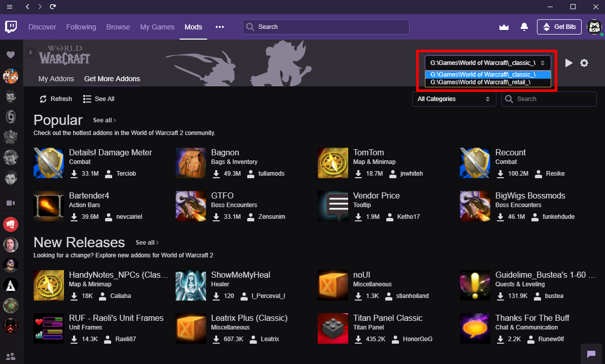This screenshot has width=605, height=364.
Task: Open the cartoon orange-hair channel avatar in sidebar
Action: (x=11, y=76)
